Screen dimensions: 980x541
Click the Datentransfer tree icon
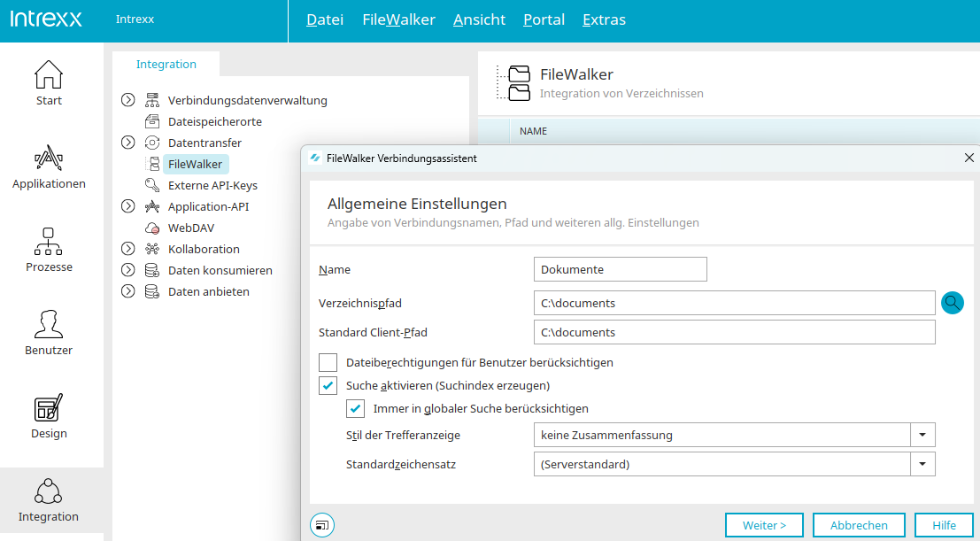coord(152,143)
